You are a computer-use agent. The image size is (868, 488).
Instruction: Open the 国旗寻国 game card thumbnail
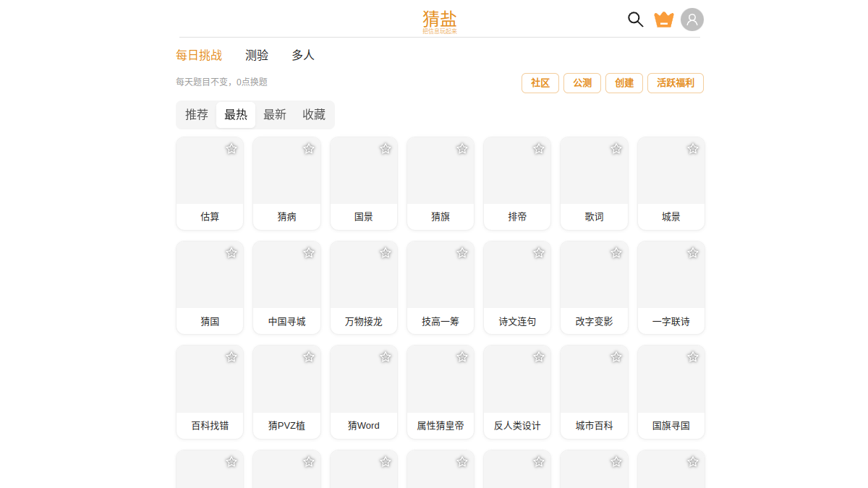click(x=671, y=380)
